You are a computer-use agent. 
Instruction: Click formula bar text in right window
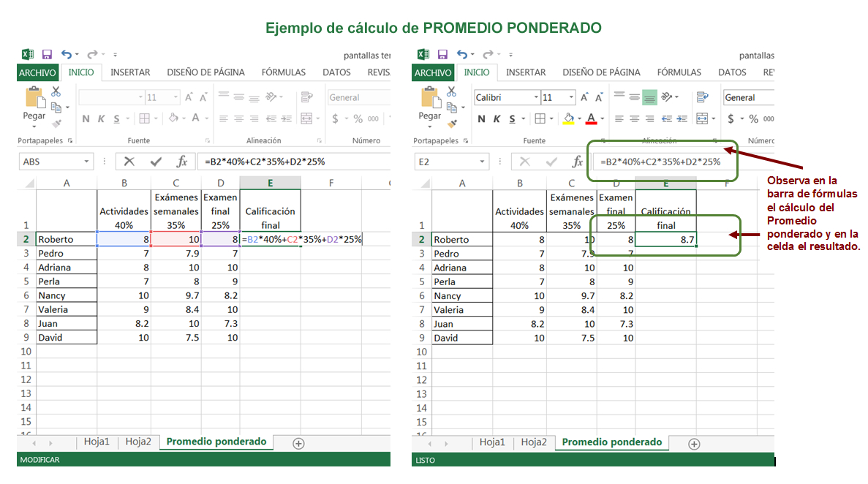coord(660,162)
